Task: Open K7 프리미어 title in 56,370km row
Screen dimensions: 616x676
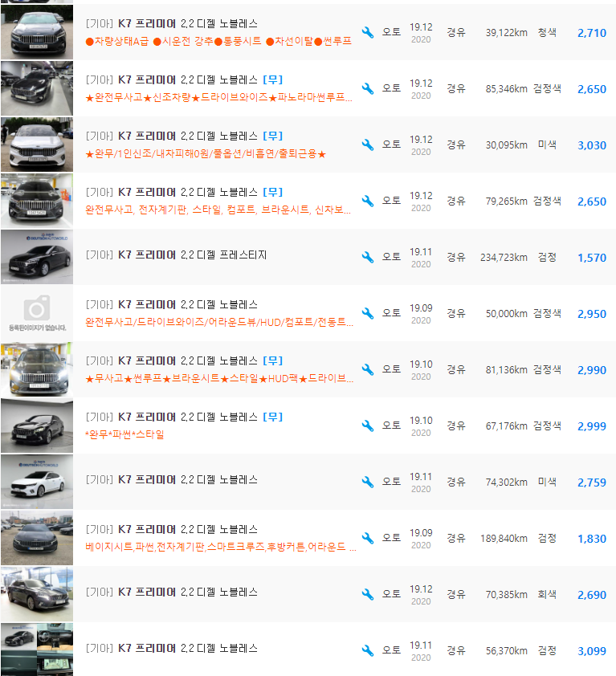Action: click(x=172, y=649)
